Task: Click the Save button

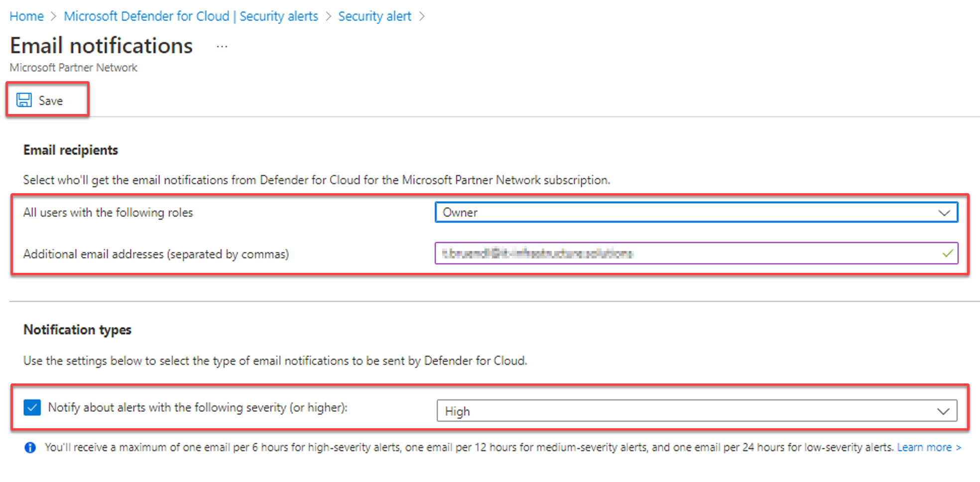Action: [48, 100]
